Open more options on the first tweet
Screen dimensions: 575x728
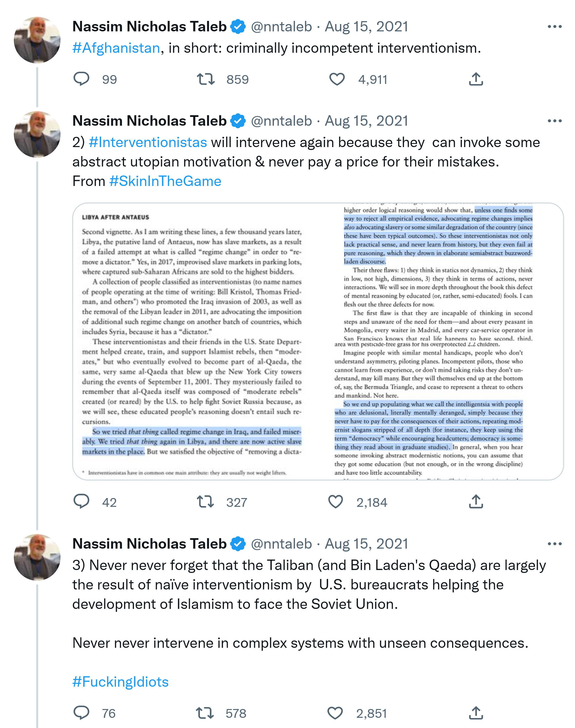pyautogui.click(x=555, y=26)
